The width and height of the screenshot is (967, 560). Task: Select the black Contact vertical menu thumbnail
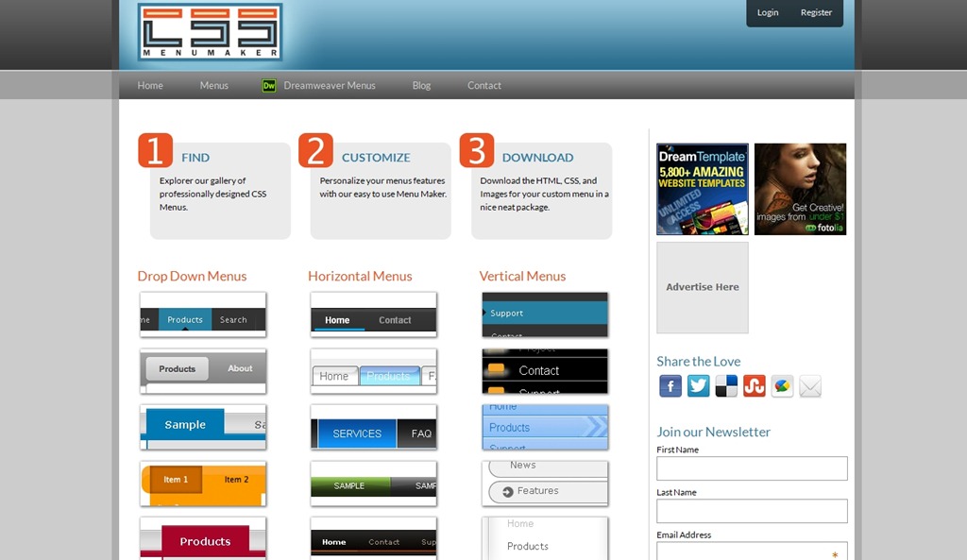click(545, 371)
